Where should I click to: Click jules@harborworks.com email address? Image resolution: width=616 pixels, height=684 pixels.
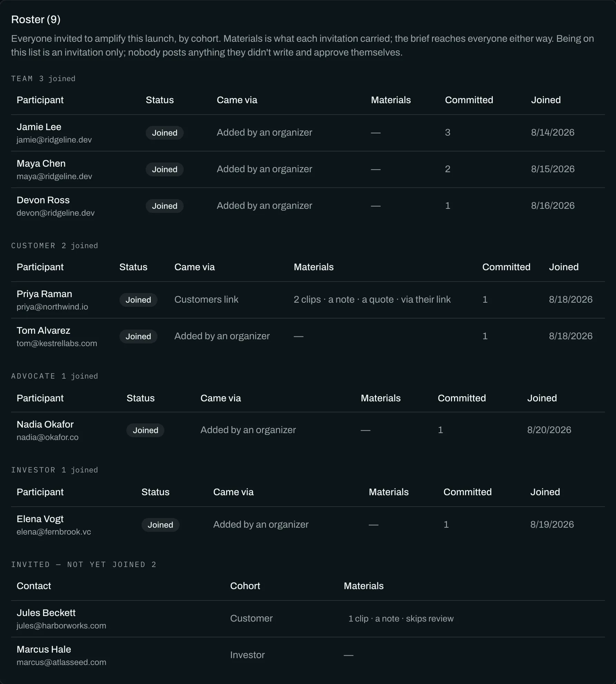click(x=61, y=626)
